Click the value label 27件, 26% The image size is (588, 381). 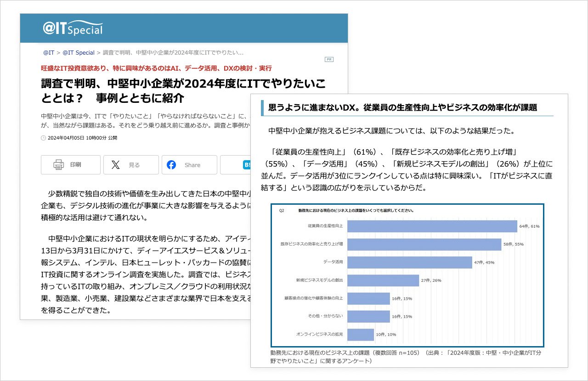point(431,280)
